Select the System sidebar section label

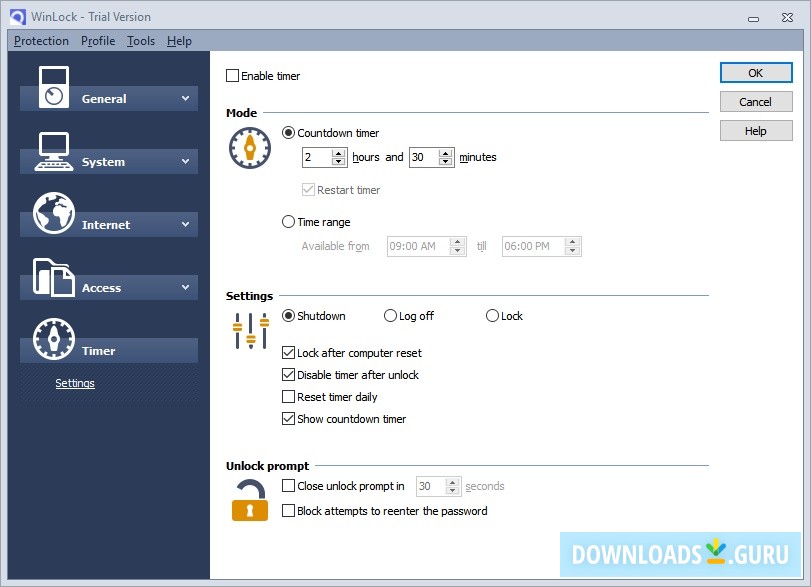coord(103,162)
